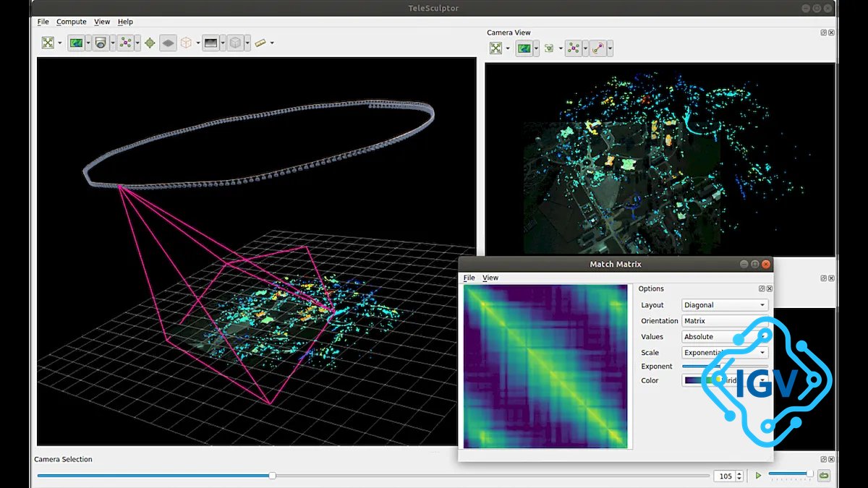This screenshot has height=488, width=868.
Task: Click the green target ground control points icon
Action: pos(150,43)
